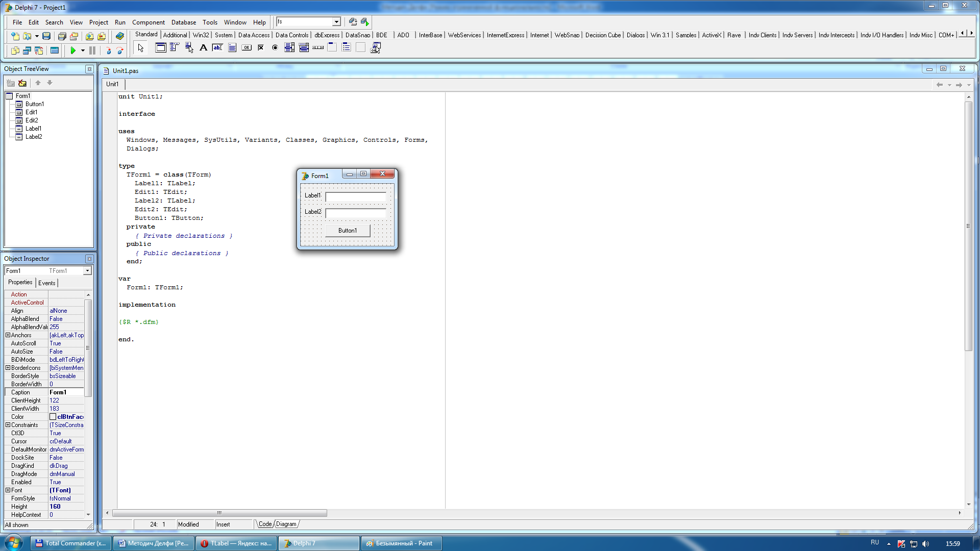This screenshot has height=551, width=980.
Task: Click the Open file toolbar icon
Action: 27,36
